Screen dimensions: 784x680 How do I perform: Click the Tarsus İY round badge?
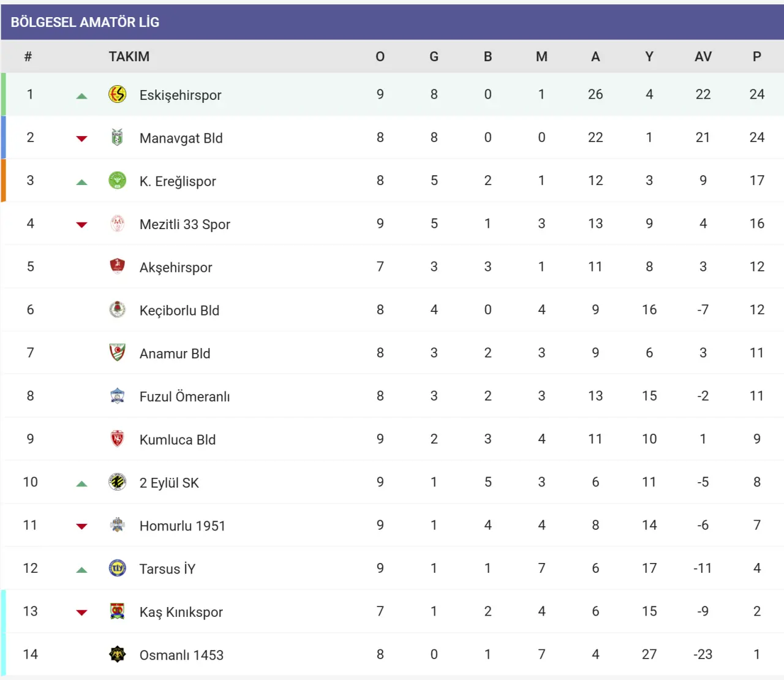[x=117, y=569]
